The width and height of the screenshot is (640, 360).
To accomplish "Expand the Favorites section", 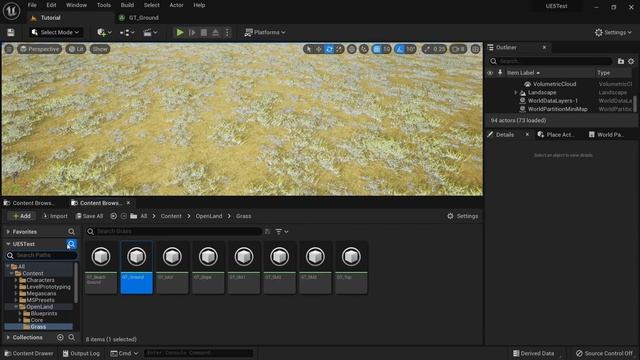I will pos(8,231).
